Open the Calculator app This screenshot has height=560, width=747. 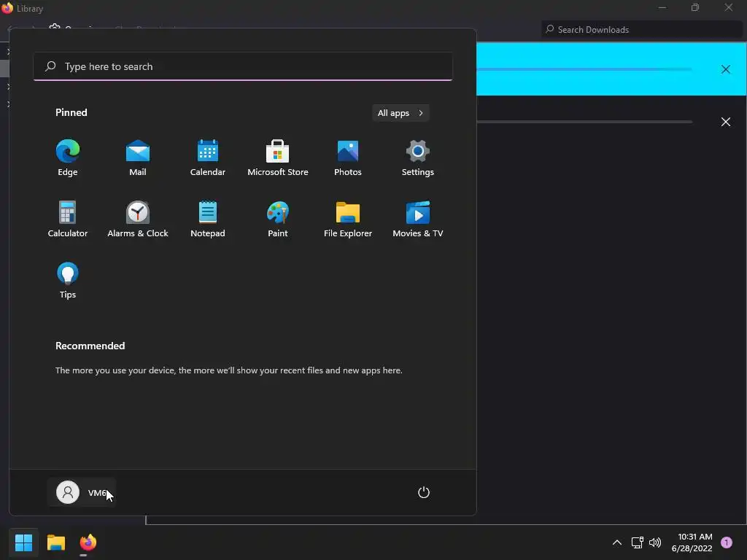[68, 219]
